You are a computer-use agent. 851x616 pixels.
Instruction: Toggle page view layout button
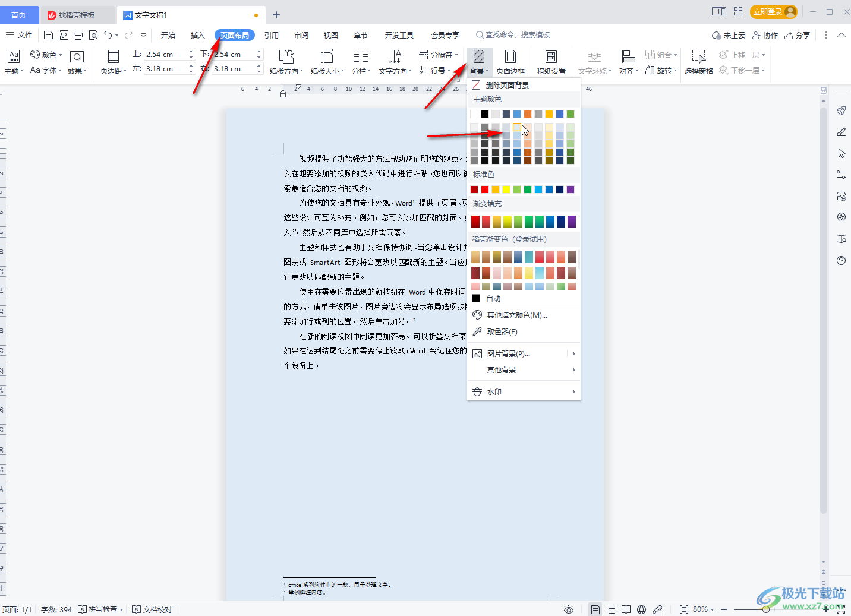coord(595,609)
